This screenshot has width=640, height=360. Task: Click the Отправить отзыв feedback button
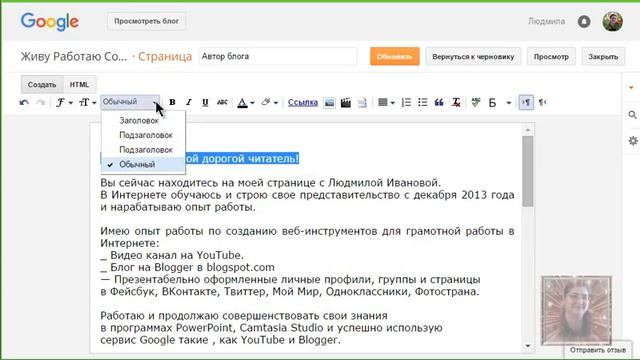pos(598,350)
